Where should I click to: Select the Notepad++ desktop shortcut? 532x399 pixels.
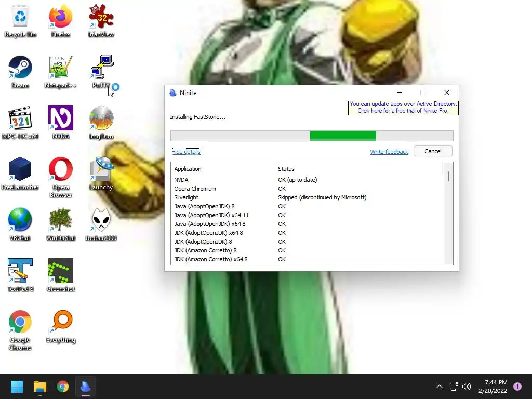click(x=60, y=72)
